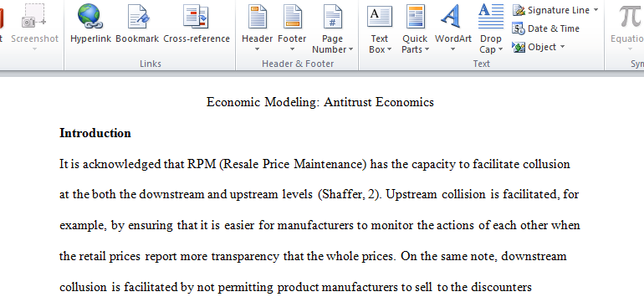Open the Drop Cap dropdown arrow
644x302 pixels.
click(x=501, y=49)
